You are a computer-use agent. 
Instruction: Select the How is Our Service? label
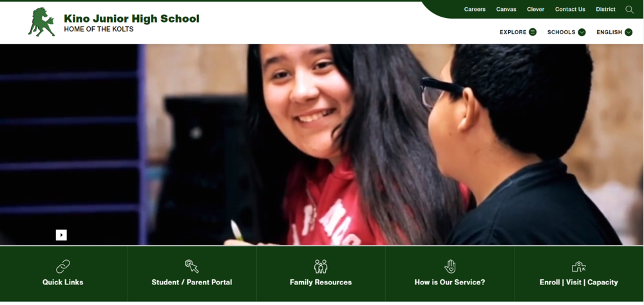tap(450, 282)
